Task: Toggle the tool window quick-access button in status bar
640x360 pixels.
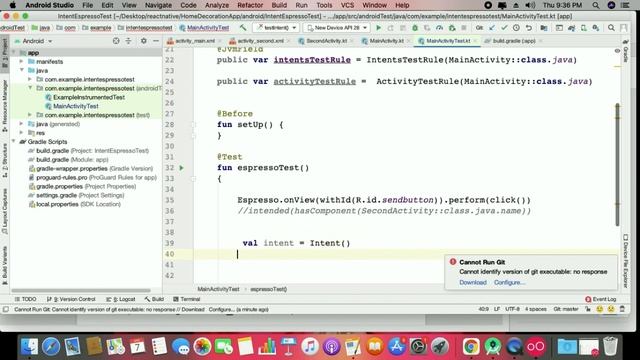Action: 6,309
